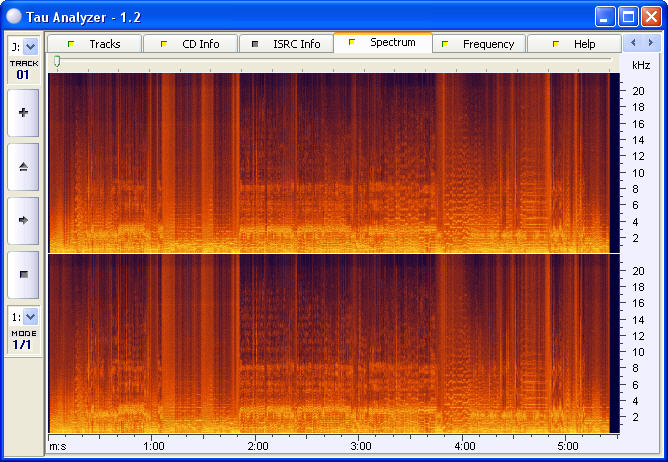Click the right arrow analyze button
Viewport: 668px width, 462px height.
(23, 219)
